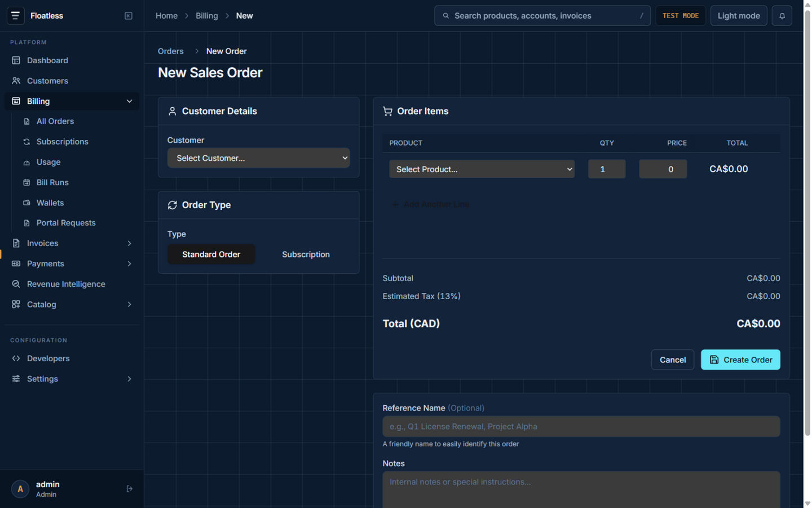This screenshot has width=812, height=508.
Task: Open the Select Customer dropdown
Action: point(258,158)
